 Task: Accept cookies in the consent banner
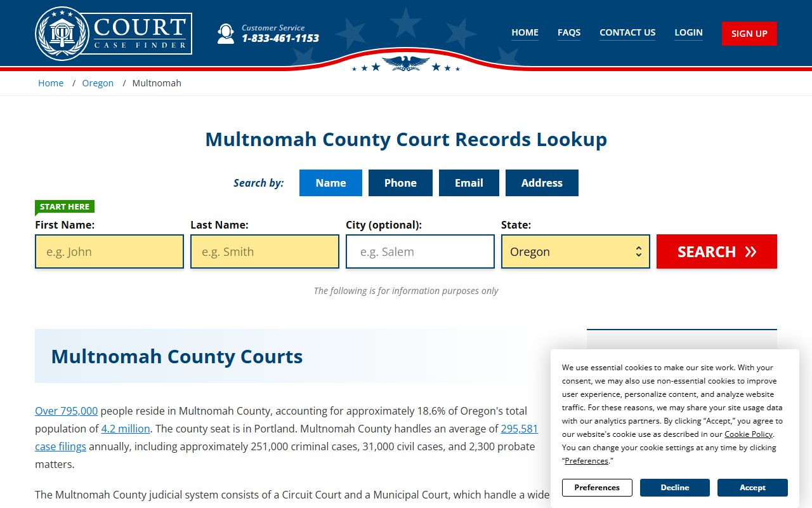tap(752, 488)
